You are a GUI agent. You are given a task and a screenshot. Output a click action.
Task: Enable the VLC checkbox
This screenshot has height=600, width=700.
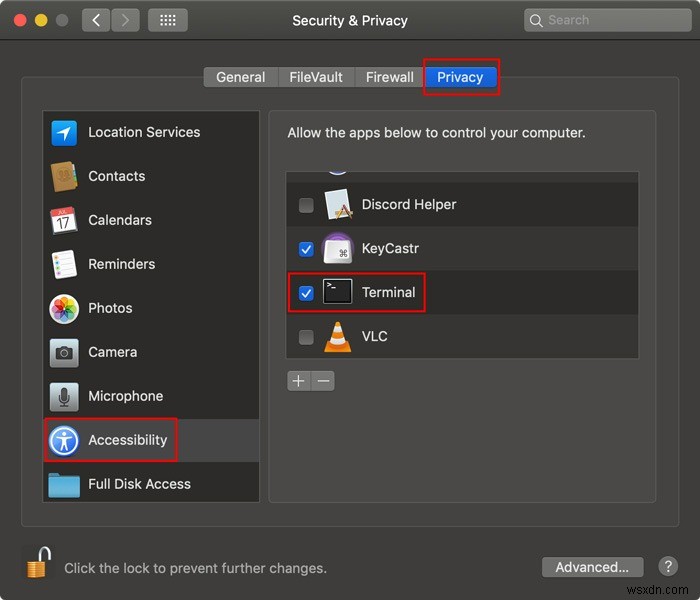point(306,337)
